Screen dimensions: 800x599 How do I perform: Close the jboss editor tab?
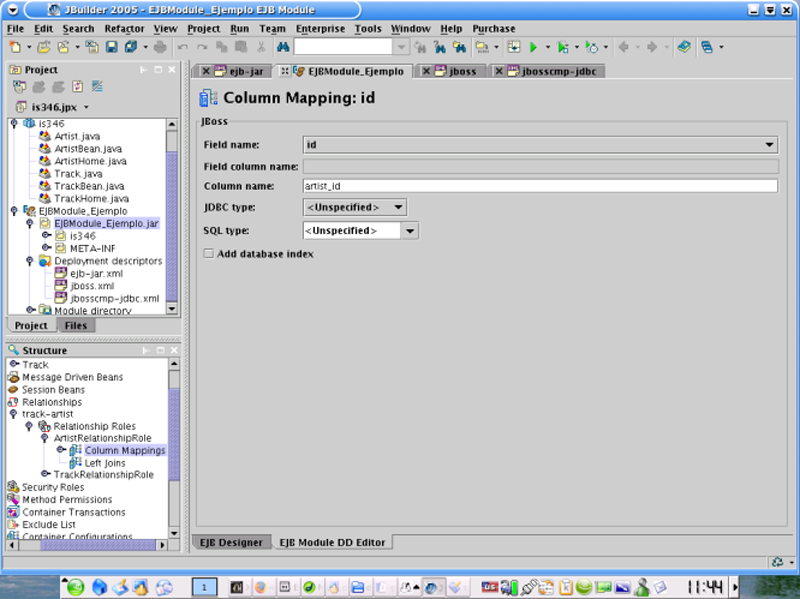point(427,72)
